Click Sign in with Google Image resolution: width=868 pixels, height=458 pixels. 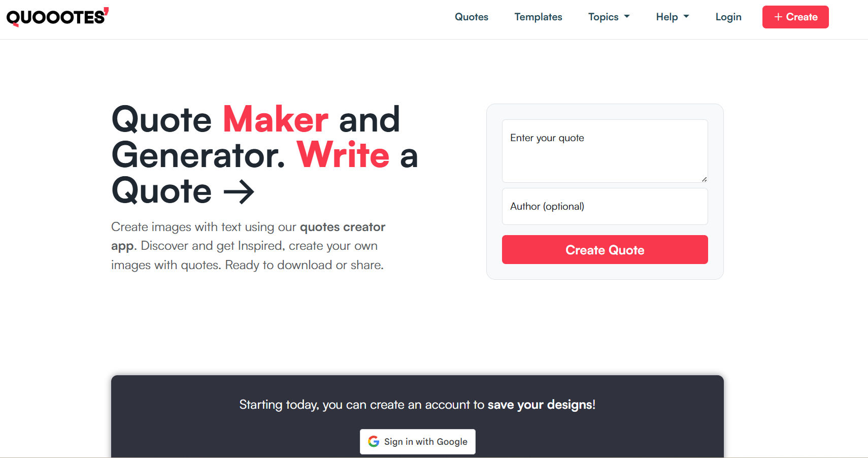tap(418, 442)
